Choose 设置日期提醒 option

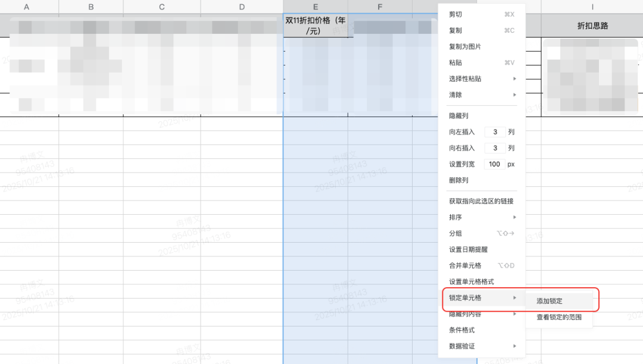pos(468,249)
